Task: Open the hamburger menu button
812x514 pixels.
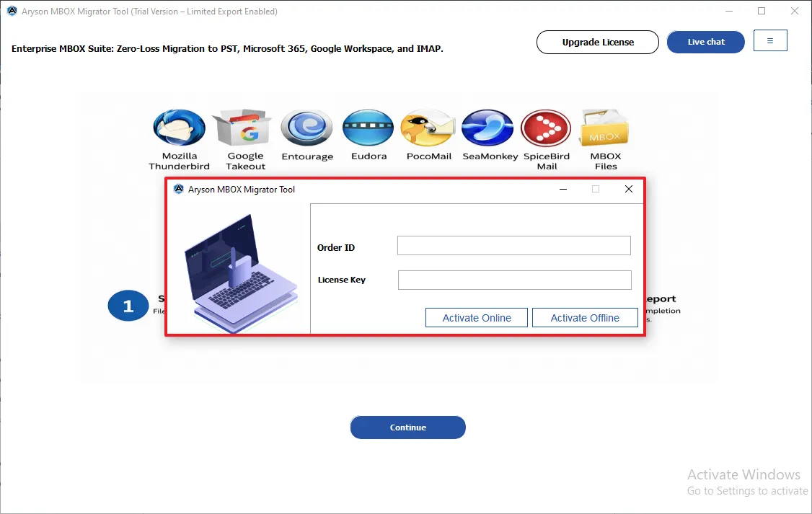Action: [770, 41]
